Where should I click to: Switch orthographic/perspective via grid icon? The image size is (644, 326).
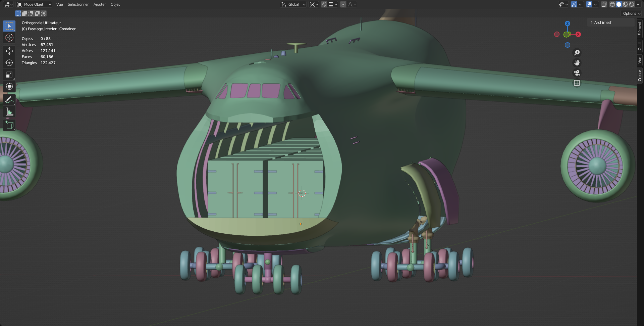[577, 83]
